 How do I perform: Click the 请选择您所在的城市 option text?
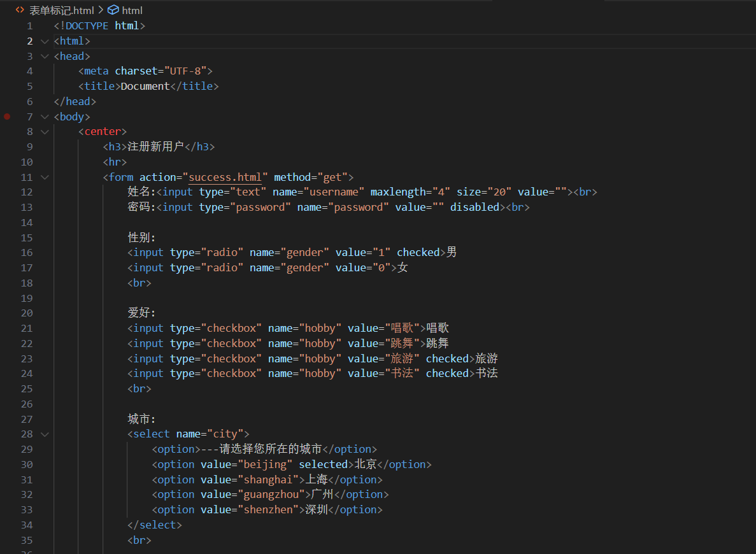click(271, 450)
